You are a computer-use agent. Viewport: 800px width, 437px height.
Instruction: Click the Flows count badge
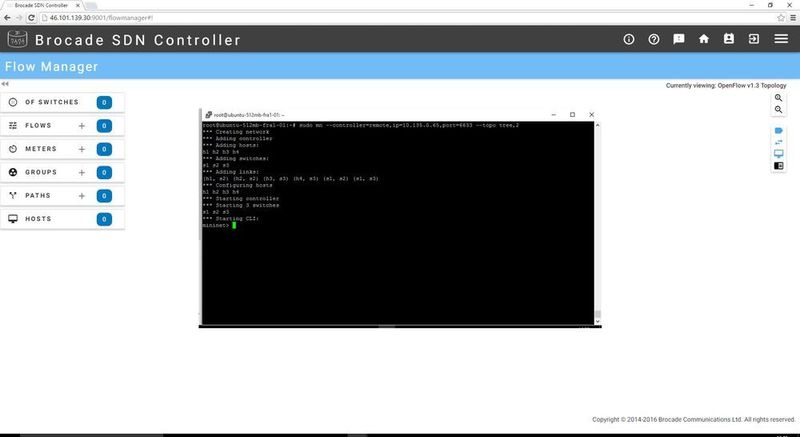coord(104,126)
